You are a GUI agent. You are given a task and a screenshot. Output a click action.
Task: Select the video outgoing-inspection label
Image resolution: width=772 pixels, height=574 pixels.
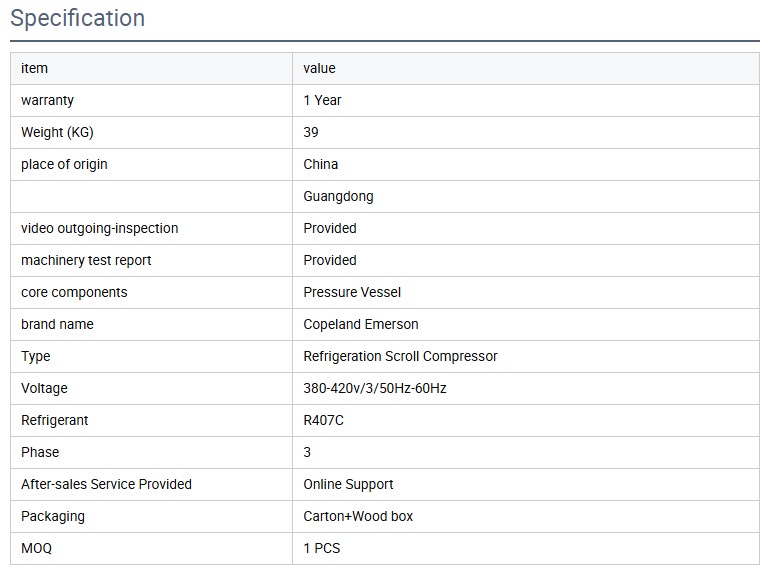point(99,228)
